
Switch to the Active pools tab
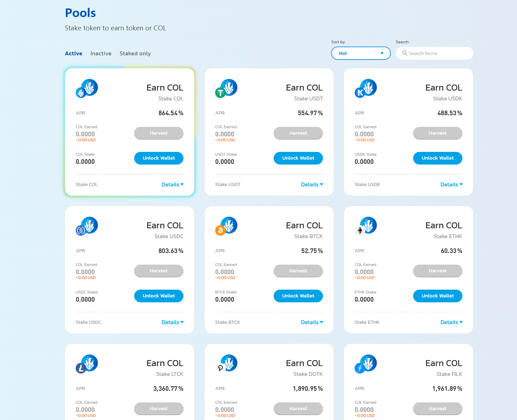tap(74, 54)
